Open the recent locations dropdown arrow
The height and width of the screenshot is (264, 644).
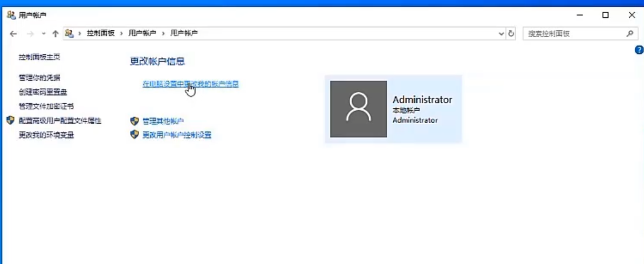(x=44, y=34)
